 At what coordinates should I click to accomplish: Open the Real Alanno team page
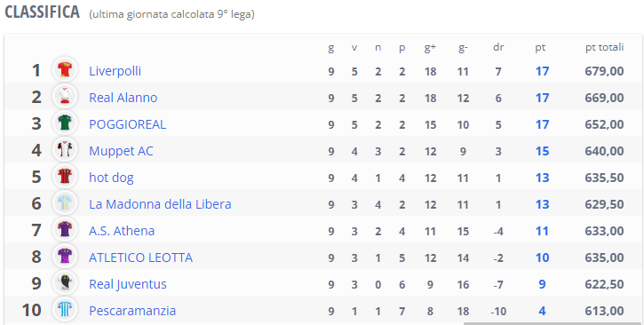coord(123,98)
